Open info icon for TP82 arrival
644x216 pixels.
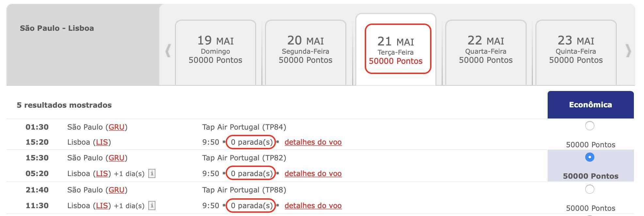pyautogui.click(x=152, y=173)
